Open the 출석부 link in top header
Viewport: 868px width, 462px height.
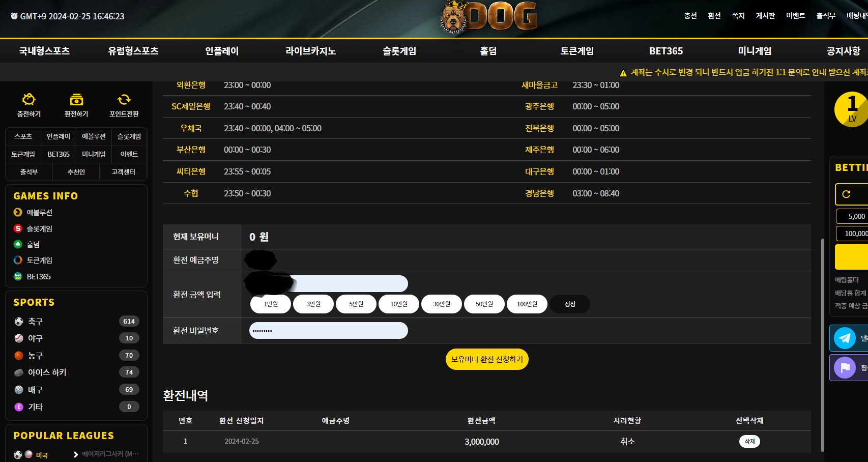[x=825, y=16]
